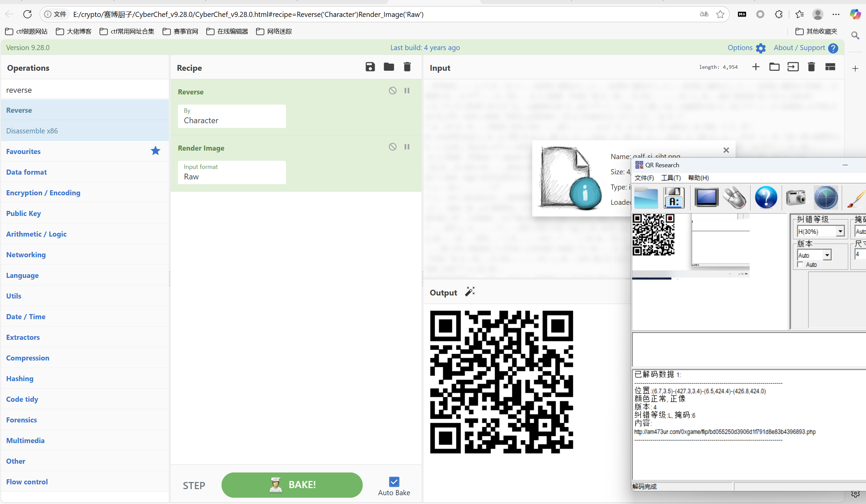
Task: Select the mouse tool in QR Research
Action: pyautogui.click(x=735, y=198)
